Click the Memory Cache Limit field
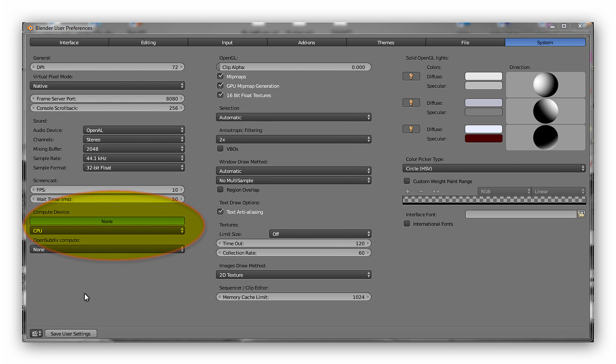Image resolution: width=616 pixels, height=364 pixels. (x=294, y=297)
